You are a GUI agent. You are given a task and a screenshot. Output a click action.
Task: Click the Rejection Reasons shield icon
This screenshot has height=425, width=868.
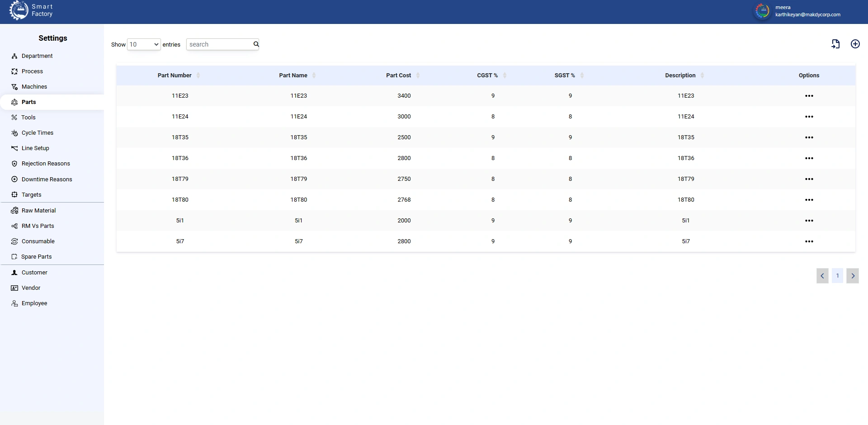pyautogui.click(x=14, y=164)
